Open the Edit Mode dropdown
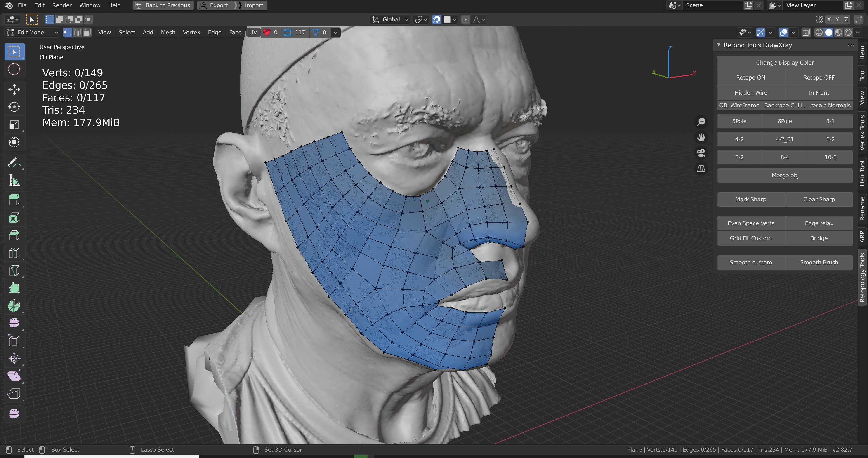Screen dimensions: 868x458 (32, 32)
